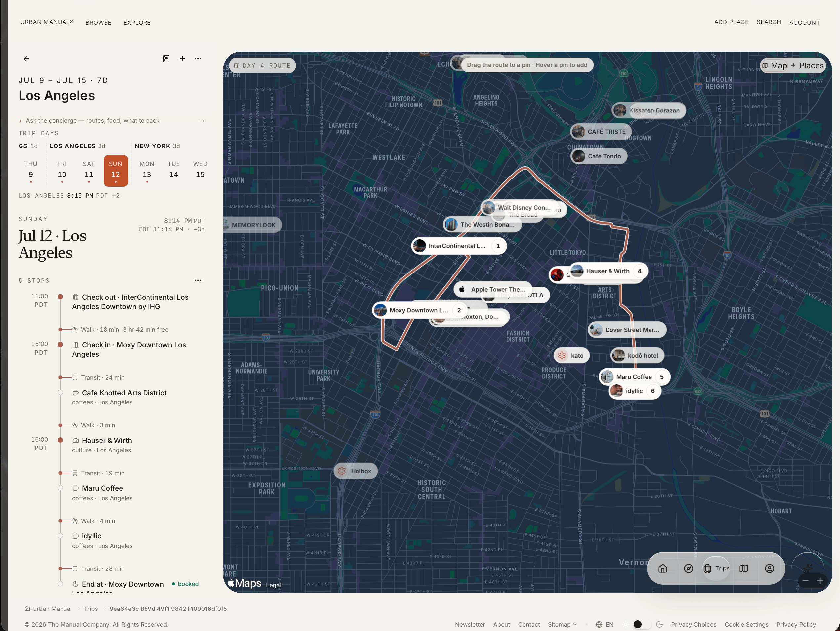Viewport: 840px width, 631px height.
Task: Open the Contact footer link
Action: (x=528, y=624)
